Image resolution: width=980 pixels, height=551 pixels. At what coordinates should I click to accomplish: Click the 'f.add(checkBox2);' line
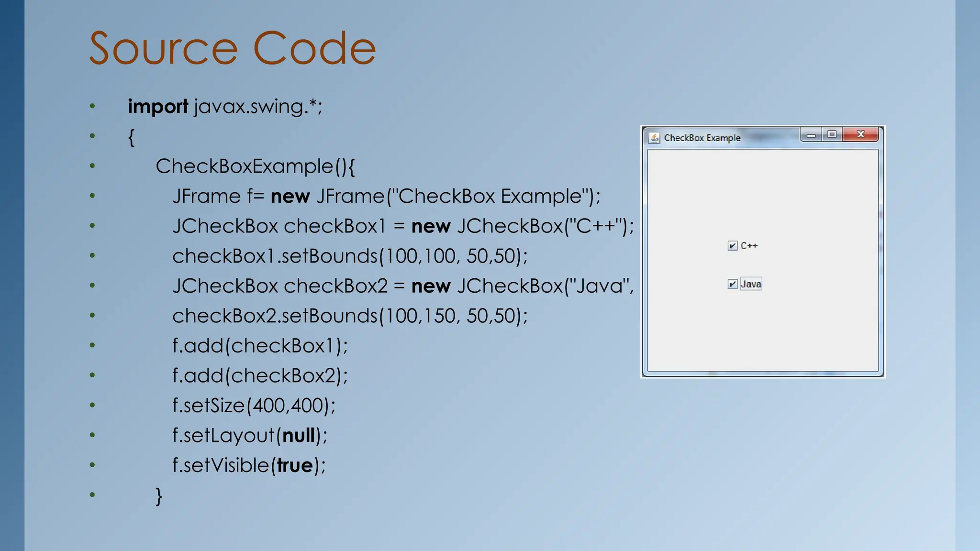260,375
